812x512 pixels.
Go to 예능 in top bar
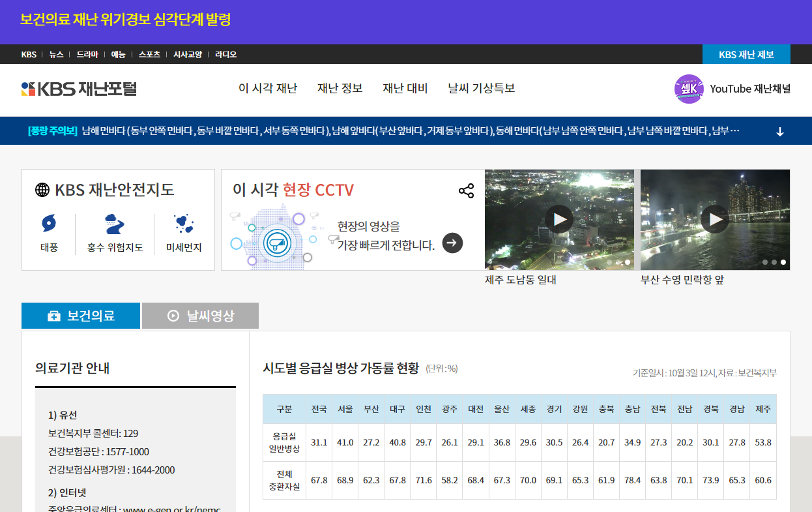pyautogui.click(x=118, y=54)
